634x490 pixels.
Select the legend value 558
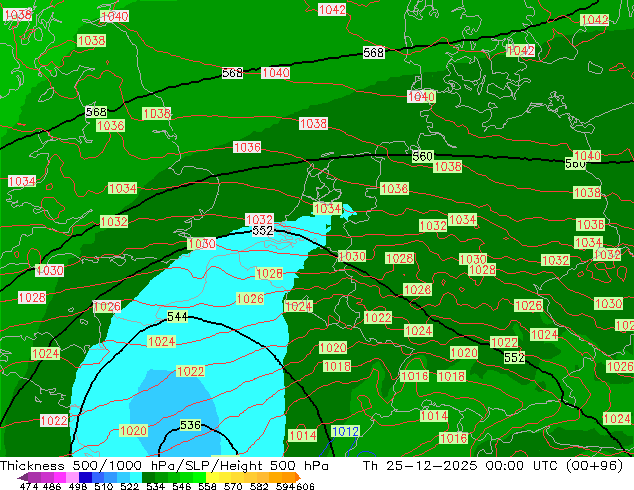207,486
